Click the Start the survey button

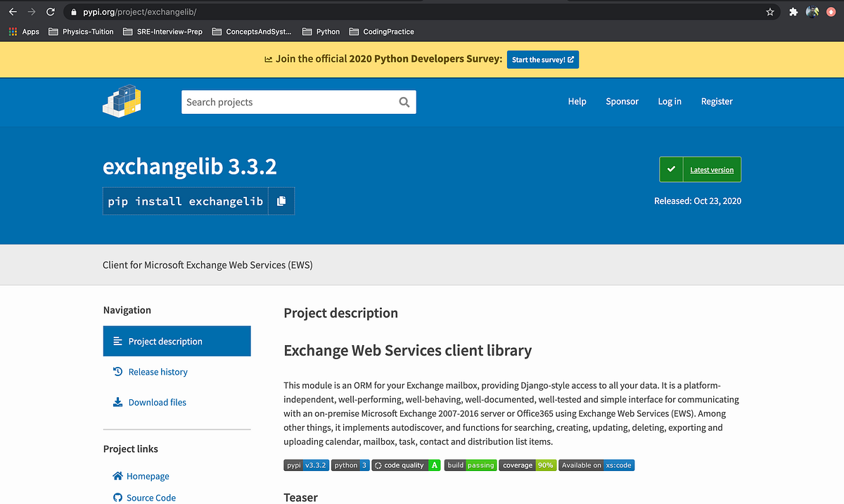coord(542,59)
